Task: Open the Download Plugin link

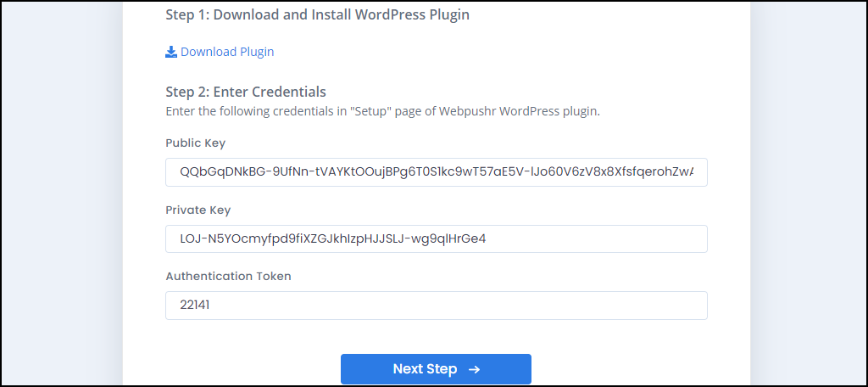Action: [220, 52]
